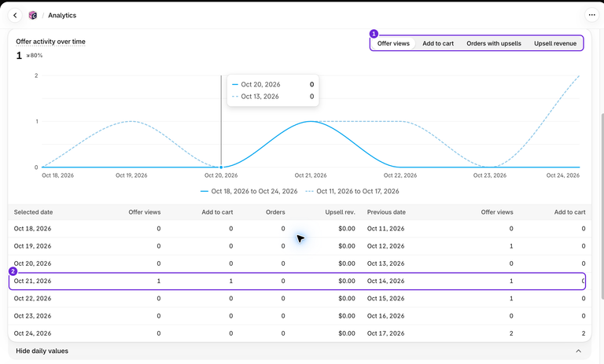
Task: Go back with the left chevron button
Action: pyautogui.click(x=15, y=16)
